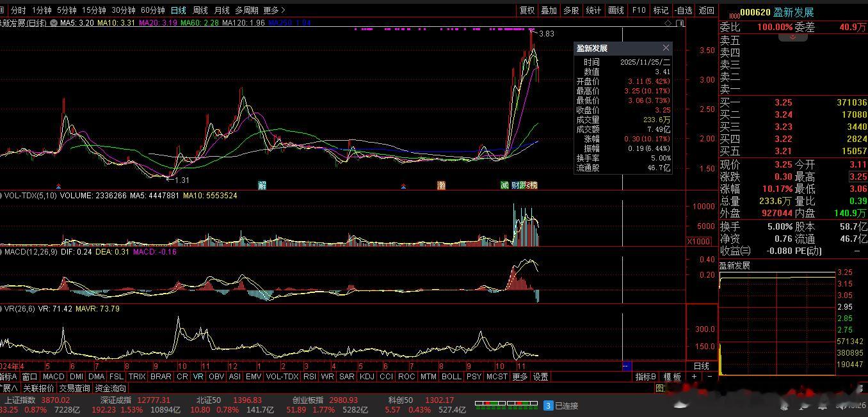Open the 统计 statistics tool
The width and height of the screenshot is (868, 417).
point(593,10)
